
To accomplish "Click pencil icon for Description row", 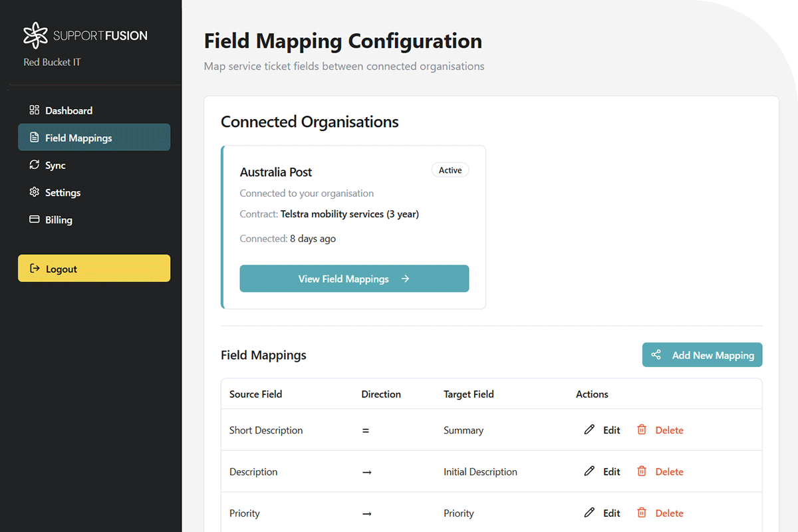I will pyautogui.click(x=589, y=471).
